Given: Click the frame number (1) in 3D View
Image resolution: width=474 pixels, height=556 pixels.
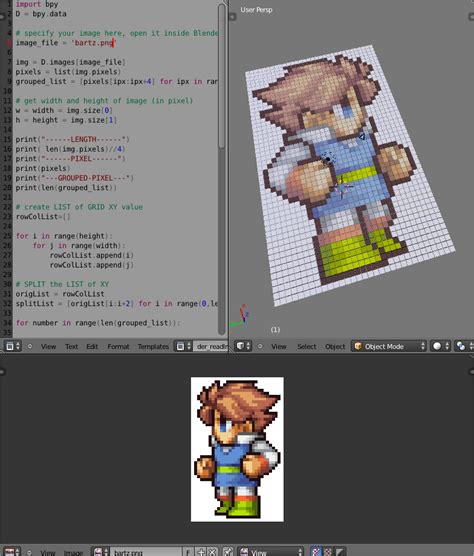Looking at the screenshot, I should pyautogui.click(x=275, y=330).
